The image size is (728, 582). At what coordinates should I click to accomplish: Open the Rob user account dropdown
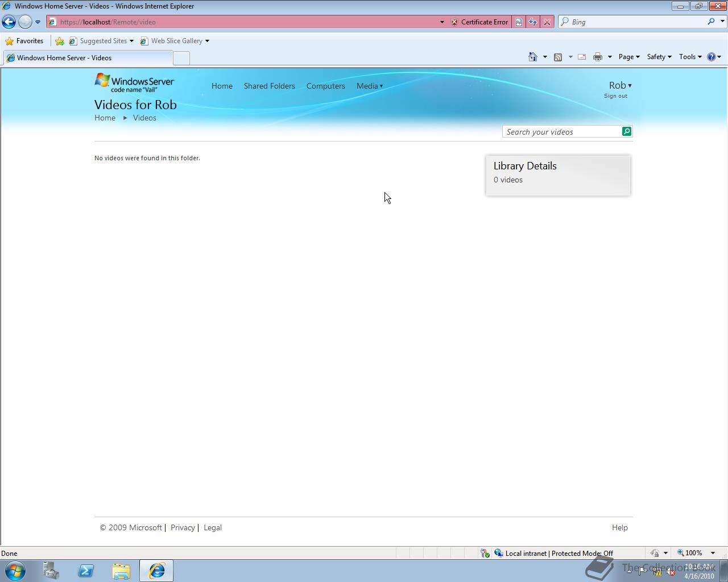coord(620,85)
